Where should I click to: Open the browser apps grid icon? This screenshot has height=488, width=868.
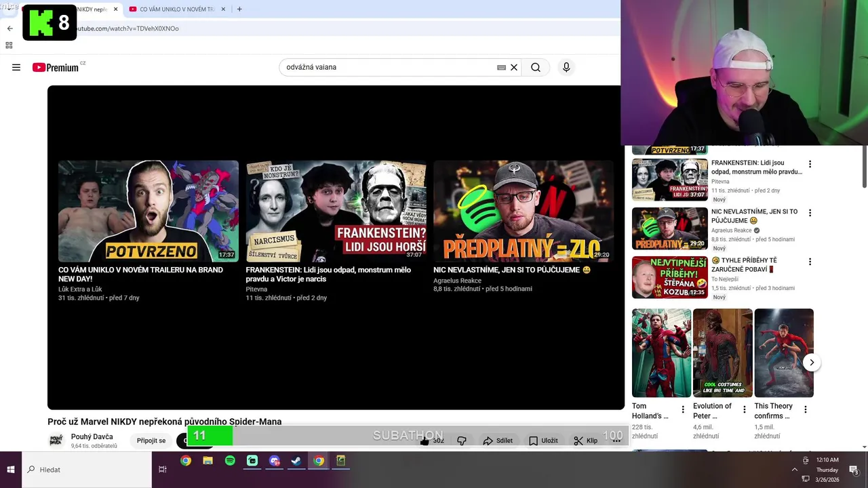(x=9, y=45)
